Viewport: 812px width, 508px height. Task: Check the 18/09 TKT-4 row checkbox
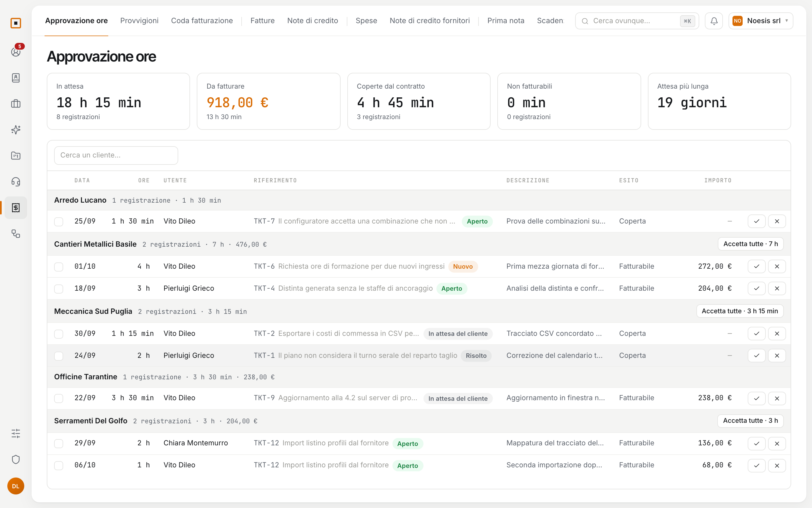59,289
